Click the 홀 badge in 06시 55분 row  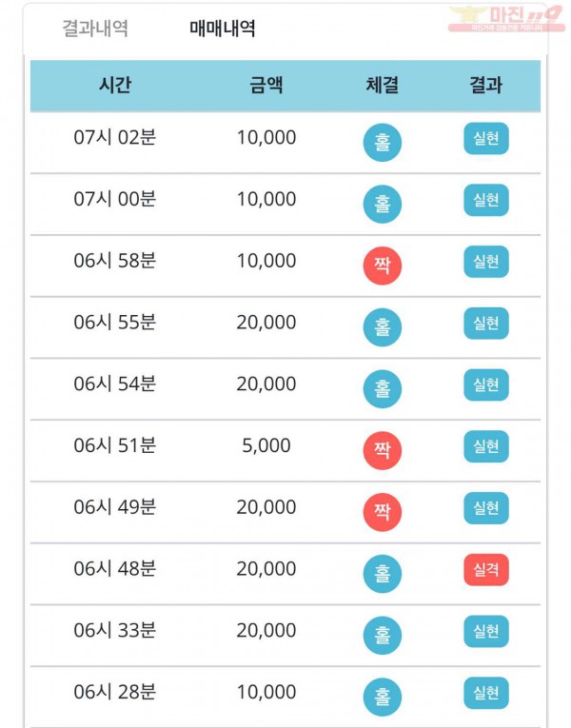[382, 327]
